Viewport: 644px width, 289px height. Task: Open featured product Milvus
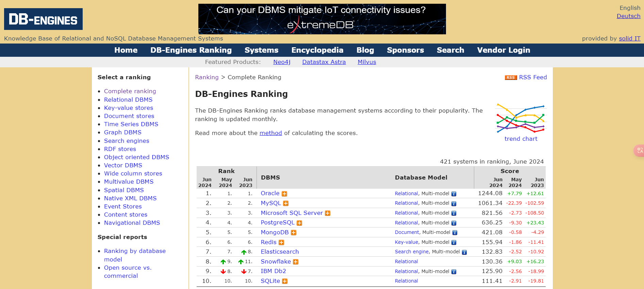pyautogui.click(x=367, y=62)
